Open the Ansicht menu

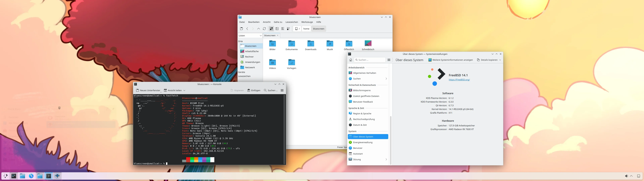(267, 22)
